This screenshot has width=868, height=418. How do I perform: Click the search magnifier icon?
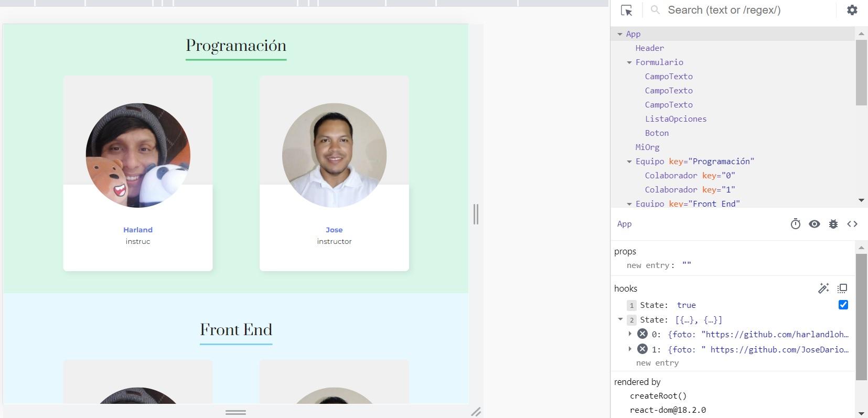pyautogui.click(x=655, y=10)
